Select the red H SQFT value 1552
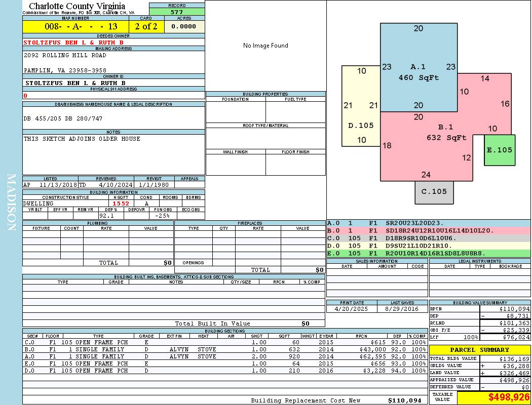 coord(121,204)
